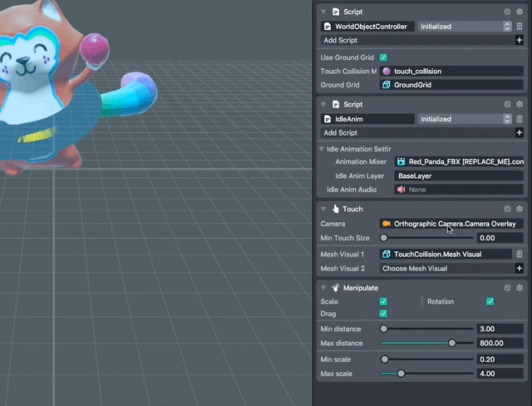Open settings gear of WorldObjectController Script component
This screenshot has height=406, width=532.
(x=520, y=12)
